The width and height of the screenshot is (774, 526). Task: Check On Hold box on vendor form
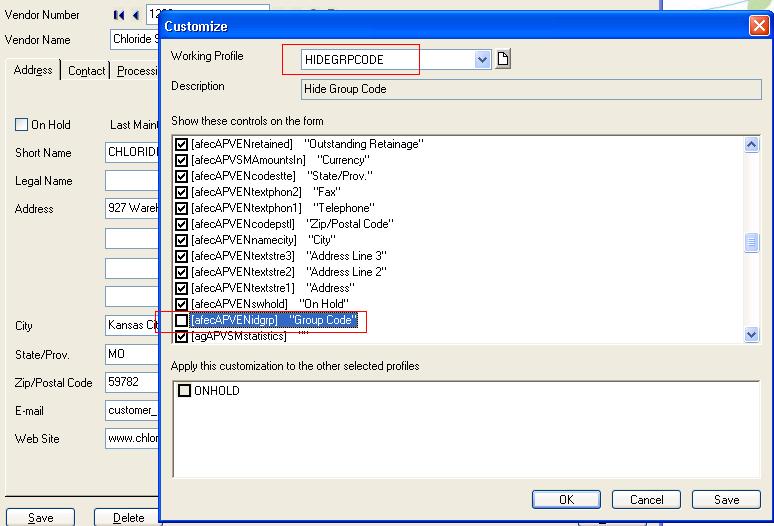click(x=21, y=124)
